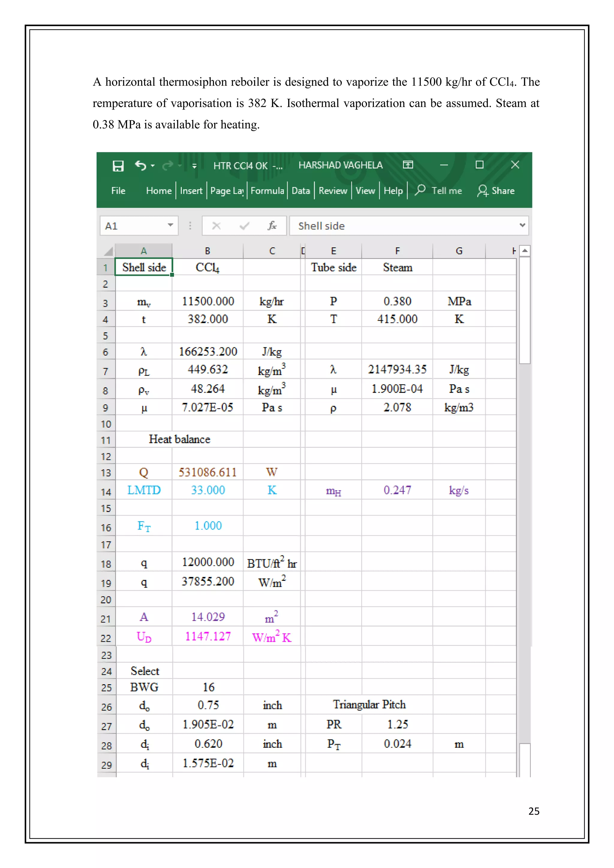
Task: Open the File menu
Action: click(118, 191)
